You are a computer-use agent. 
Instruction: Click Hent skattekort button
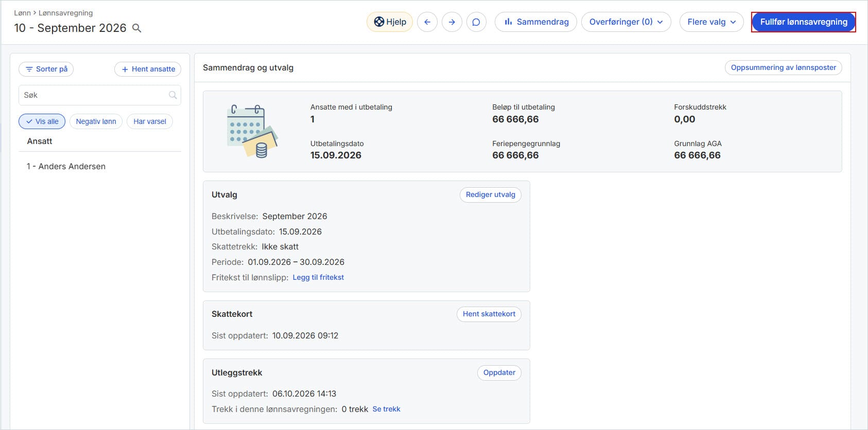[489, 314]
